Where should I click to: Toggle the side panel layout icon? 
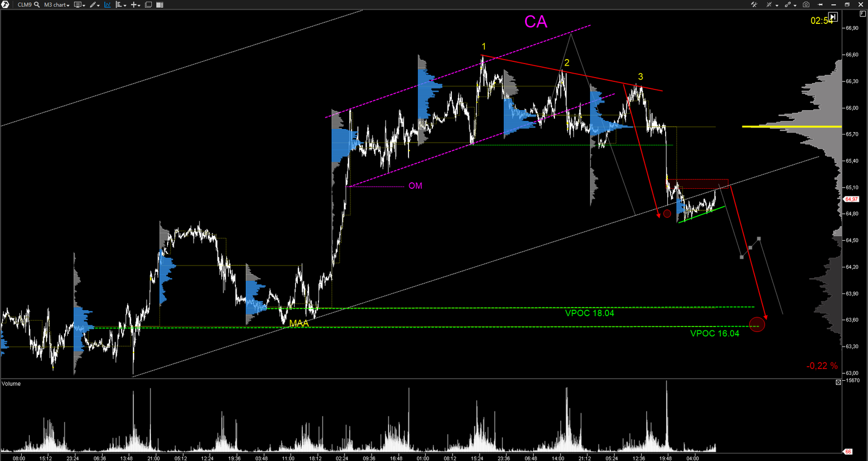point(159,4)
